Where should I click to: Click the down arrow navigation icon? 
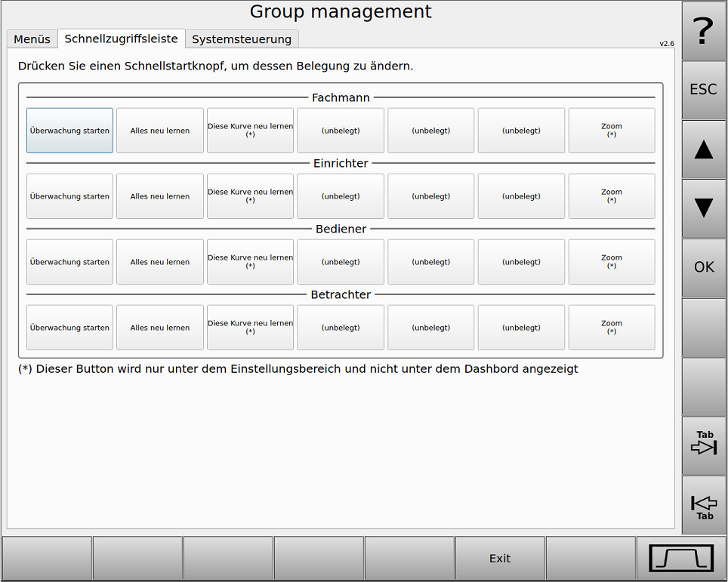pyautogui.click(x=703, y=208)
